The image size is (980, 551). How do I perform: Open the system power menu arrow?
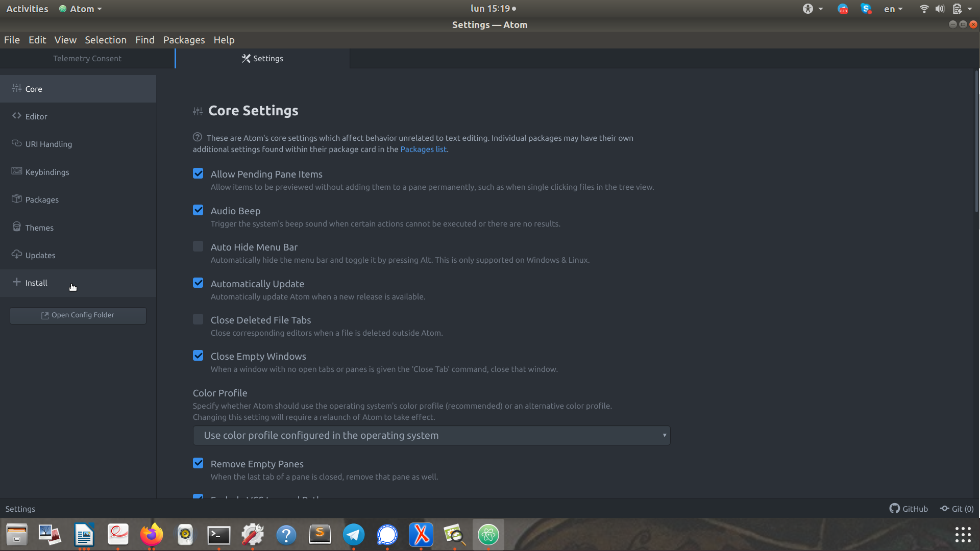click(970, 9)
